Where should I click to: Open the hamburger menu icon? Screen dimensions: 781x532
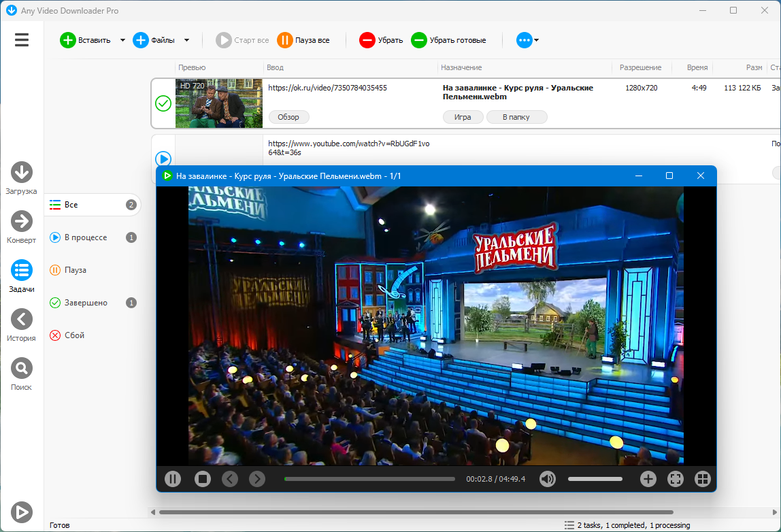21,40
